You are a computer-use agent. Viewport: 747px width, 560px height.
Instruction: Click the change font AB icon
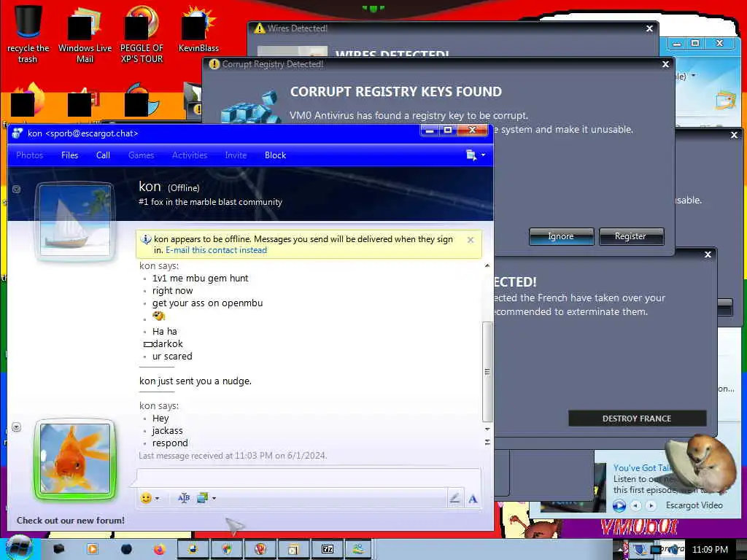184,498
